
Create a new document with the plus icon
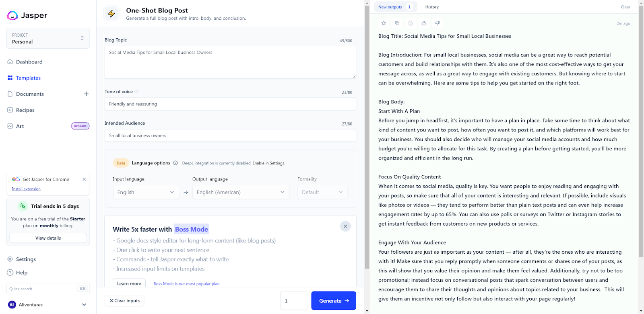[86, 94]
